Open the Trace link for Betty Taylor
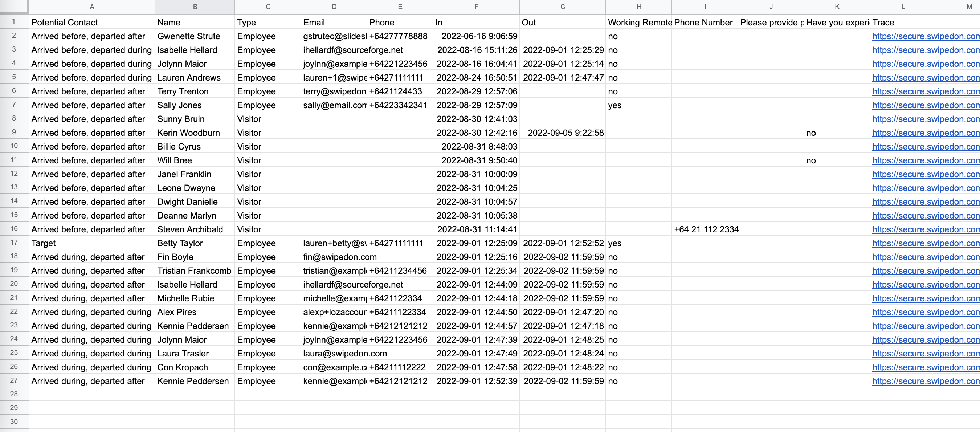The height and width of the screenshot is (432, 980). 926,243
